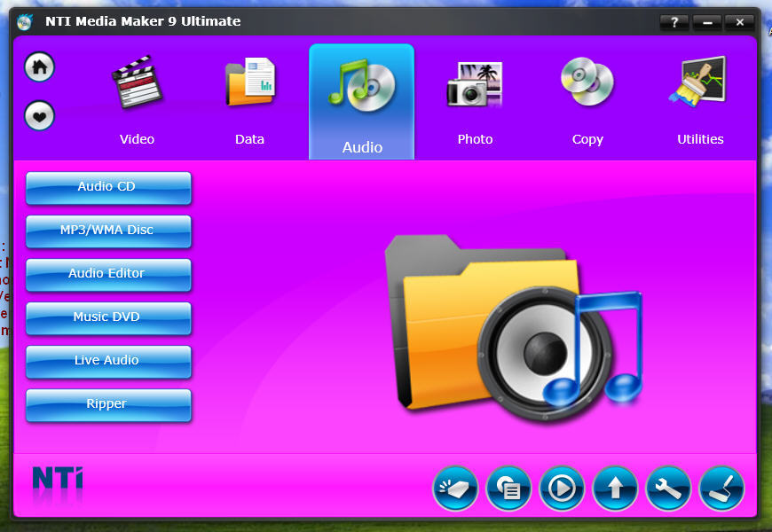Click the Home icon on the left
This screenshot has height=532, width=772.
(x=38, y=67)
